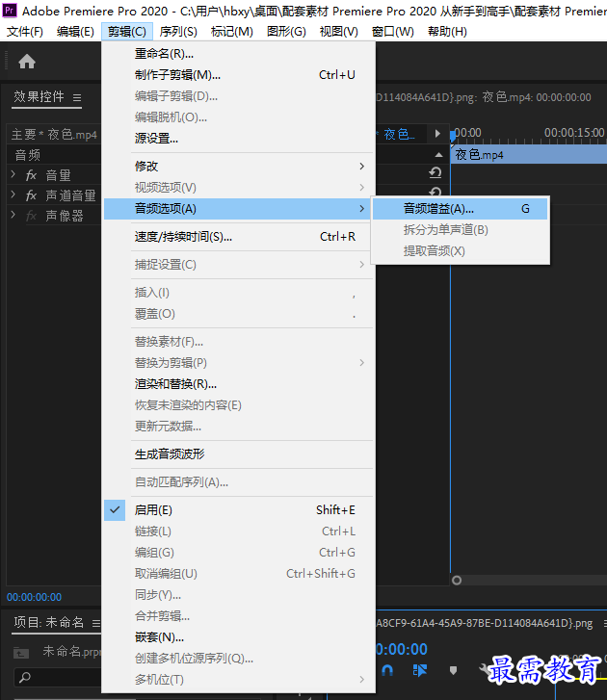Select 制作子剪辑(M)... menu item

tap(239, 74)
